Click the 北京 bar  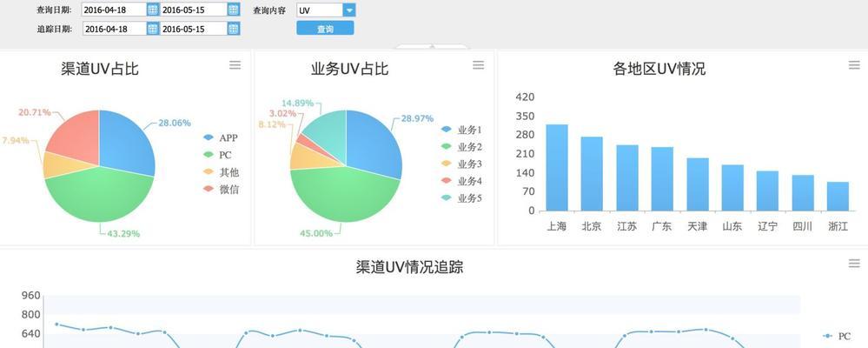coord(592,173)
